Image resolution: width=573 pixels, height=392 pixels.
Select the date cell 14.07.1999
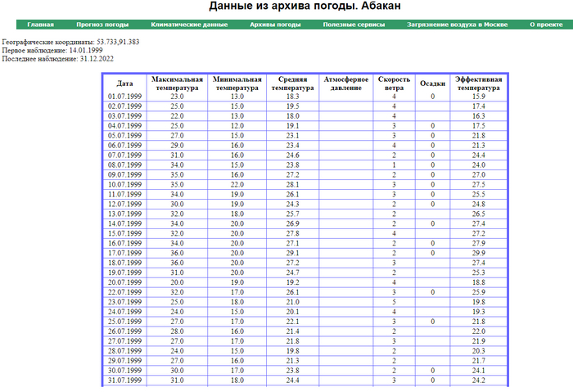(x=124, y=223)
